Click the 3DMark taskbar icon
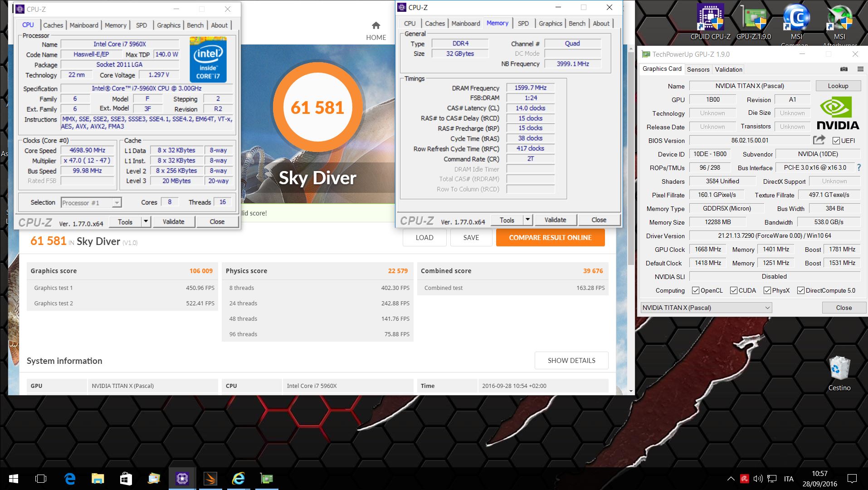 click(210, 479)
